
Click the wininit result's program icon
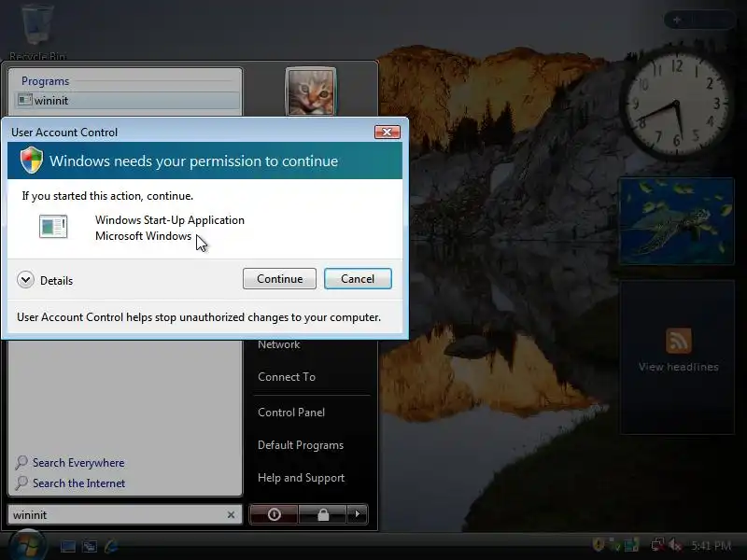[x=25, y=100]
